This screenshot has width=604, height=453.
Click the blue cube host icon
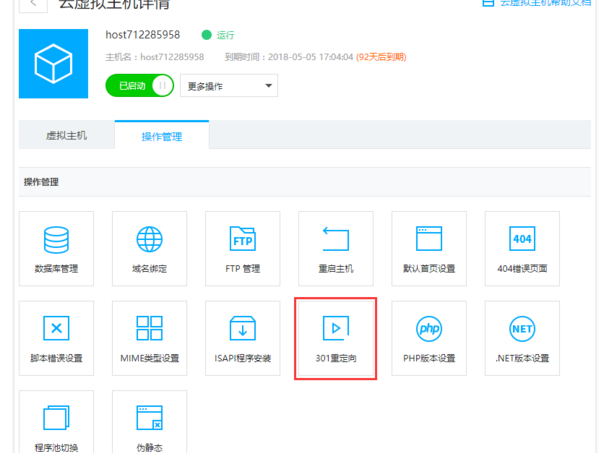point(54,64)
